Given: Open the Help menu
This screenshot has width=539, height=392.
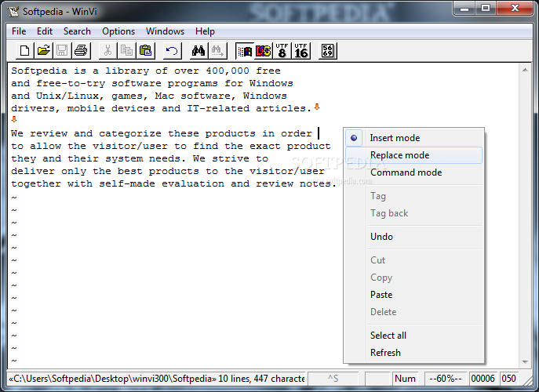Looking at the screenshot, I should (205, 31).
